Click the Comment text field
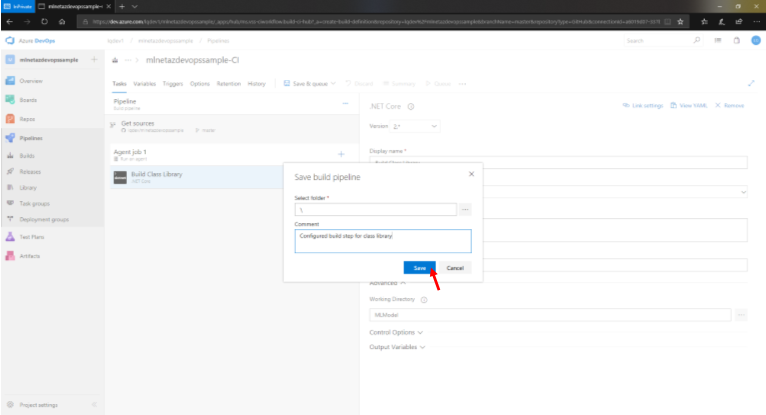Screen dimensions: 766x415 (x=382, y=241)
